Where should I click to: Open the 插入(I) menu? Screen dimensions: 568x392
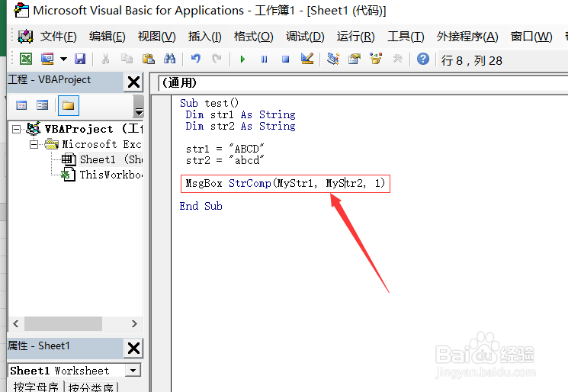[204, 37]
